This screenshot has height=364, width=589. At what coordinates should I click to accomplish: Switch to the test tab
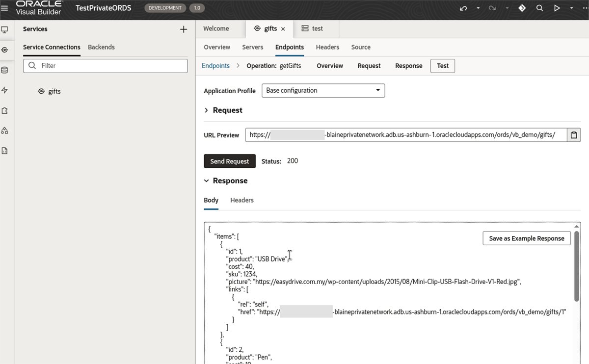pyautogui.click(x=312, y=28)
